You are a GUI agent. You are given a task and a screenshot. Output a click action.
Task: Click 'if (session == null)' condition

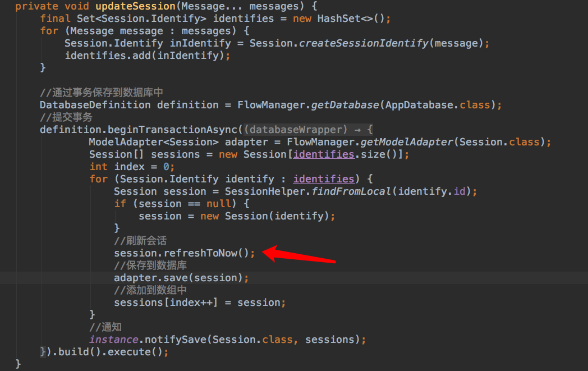(x=175, y=204)
